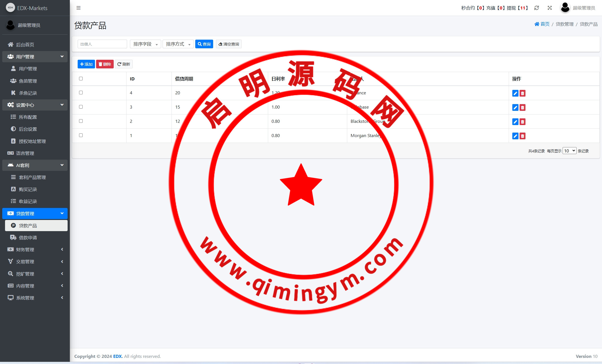Click trash icon for ID 3 row
The height and width of the screenshot is (364, 602).
pos(522,107)
